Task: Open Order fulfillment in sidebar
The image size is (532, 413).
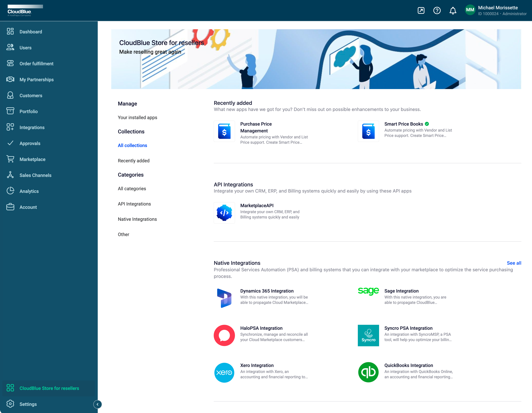Action: tap(36, 64)
